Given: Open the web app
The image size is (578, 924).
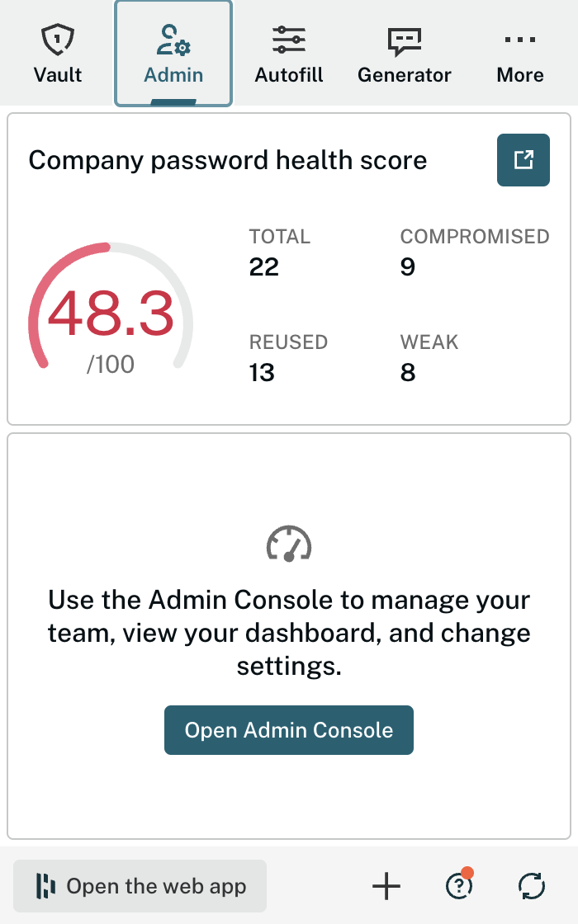Looking at the screenshot, I should (140, 886).
